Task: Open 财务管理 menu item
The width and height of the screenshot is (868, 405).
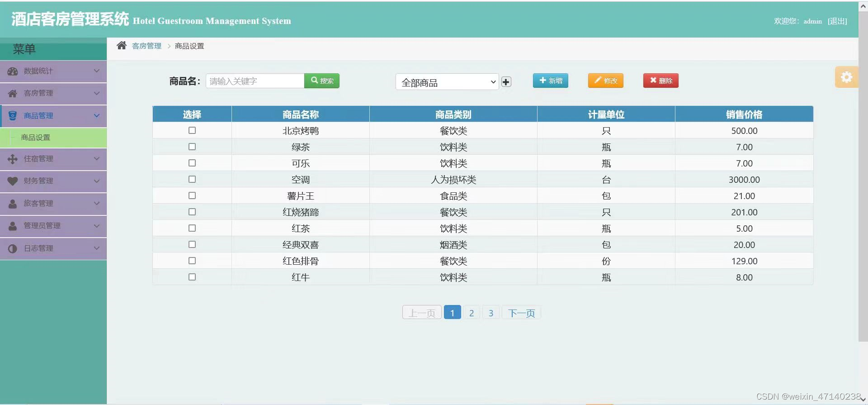Action: 53,181
